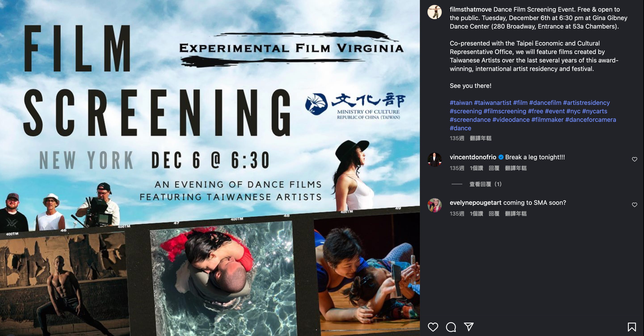Open vincentdonofrio's profile picture
The image size is (644, 336).
(434, 160)
